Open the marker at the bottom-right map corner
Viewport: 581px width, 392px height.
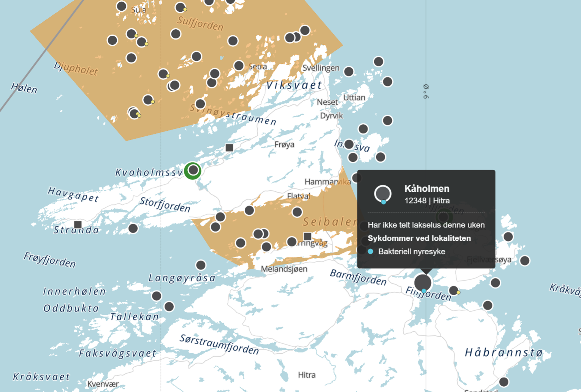[503, 382]
